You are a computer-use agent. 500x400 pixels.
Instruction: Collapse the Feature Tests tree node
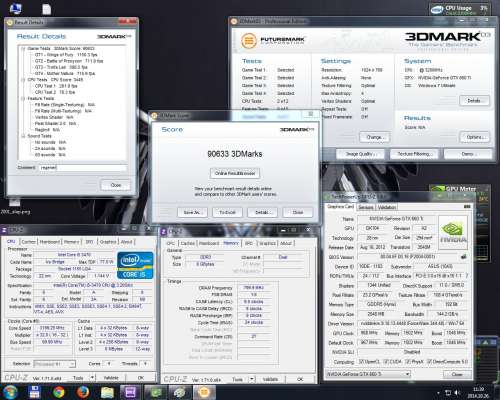(23, 99)
